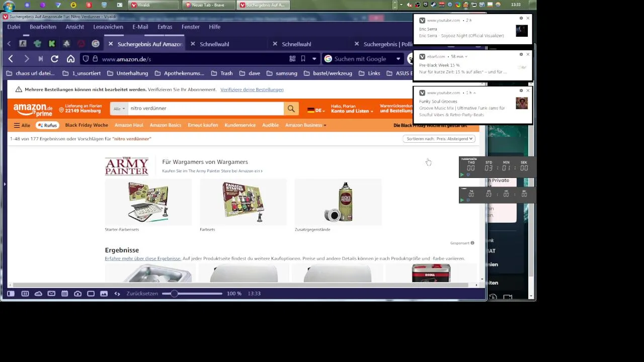Open Trash bookmark folder
Image resolution: width=644 pixels, height=362 pixels.
click(222, 73)
